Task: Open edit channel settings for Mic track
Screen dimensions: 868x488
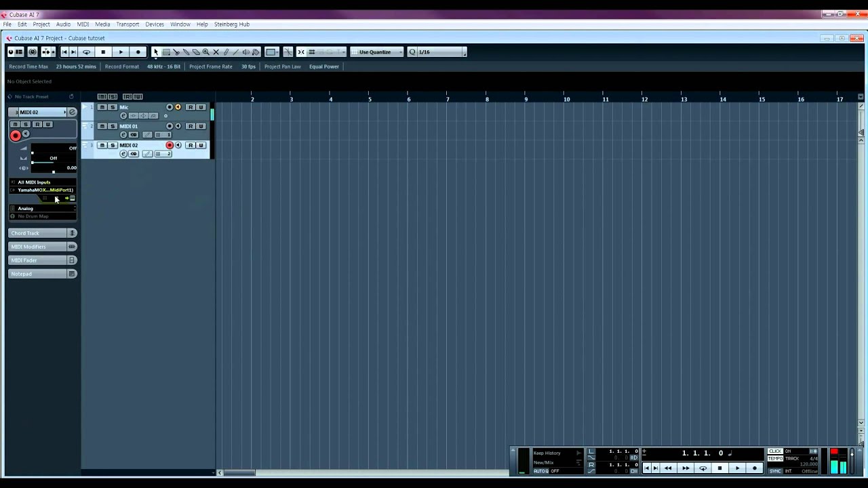Action: [x=123, y=116]
